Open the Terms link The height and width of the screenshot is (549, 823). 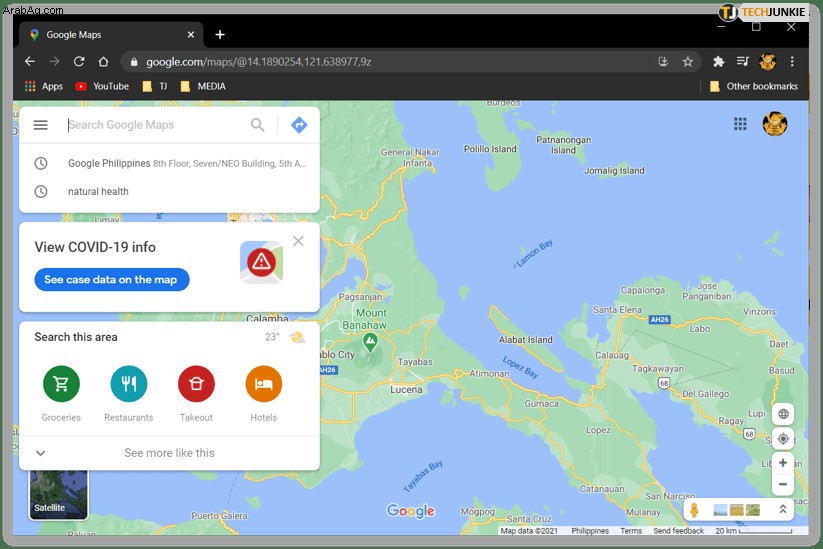pyautogui.click(x=631, y=531)
